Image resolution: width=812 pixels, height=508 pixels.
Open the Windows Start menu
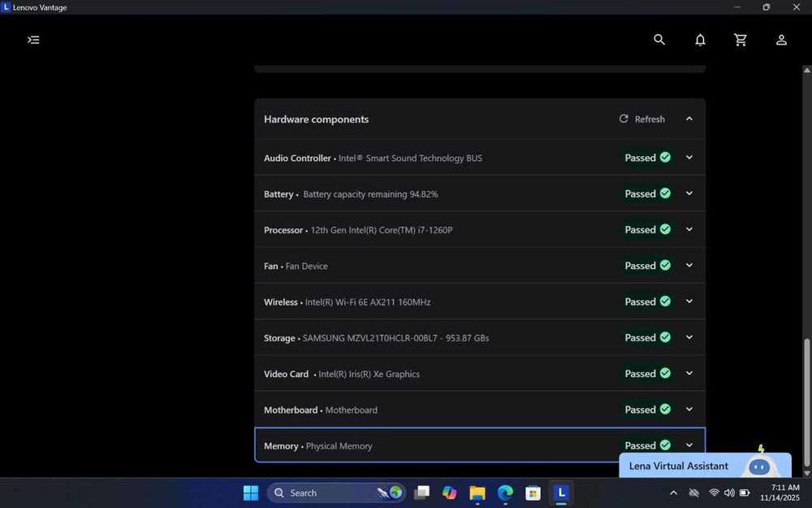coord(251,493)
